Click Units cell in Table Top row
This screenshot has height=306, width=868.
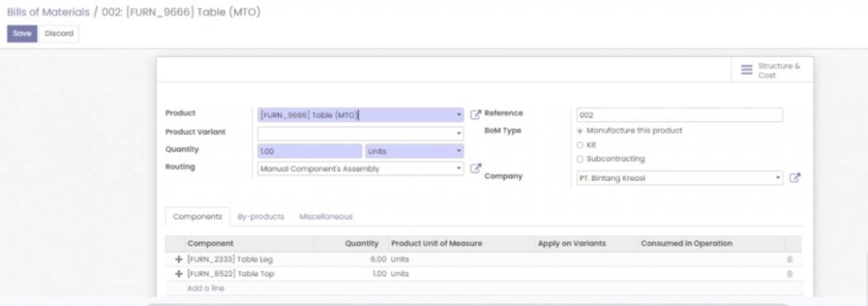tap(400, 273)
